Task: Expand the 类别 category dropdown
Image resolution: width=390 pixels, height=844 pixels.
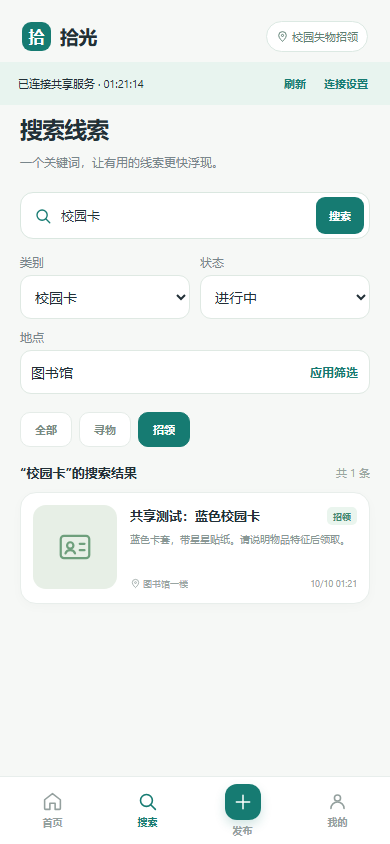Action: 105,297
